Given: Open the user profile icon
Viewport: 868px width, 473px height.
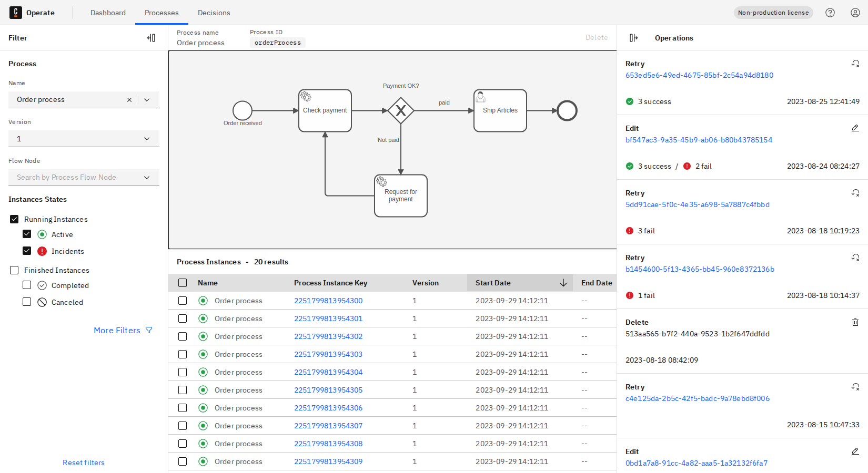Looking at the screenshot, I should coord(855,13).
